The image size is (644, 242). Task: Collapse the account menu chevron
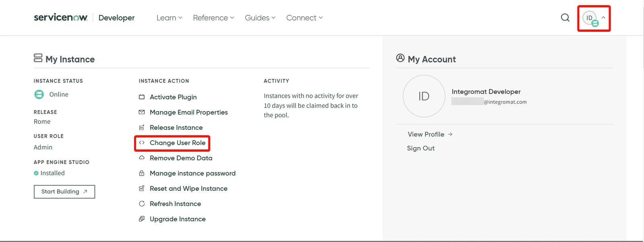tap(603, 18)
